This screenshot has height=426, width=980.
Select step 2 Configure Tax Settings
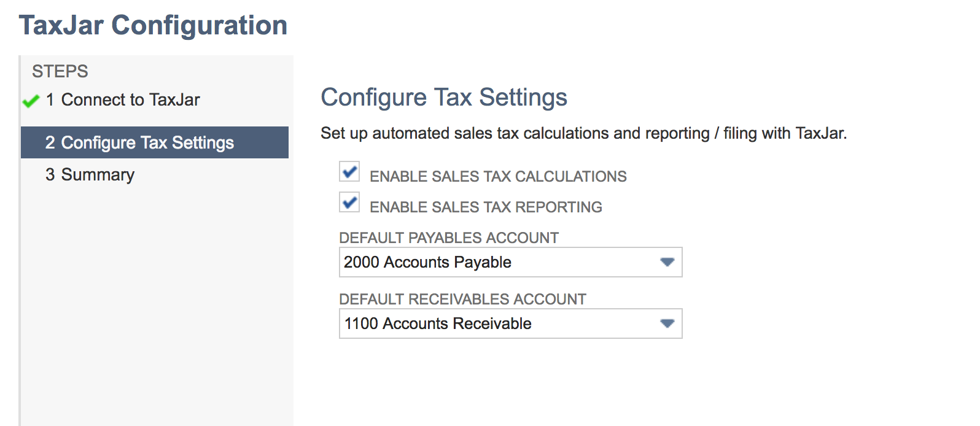155,142
